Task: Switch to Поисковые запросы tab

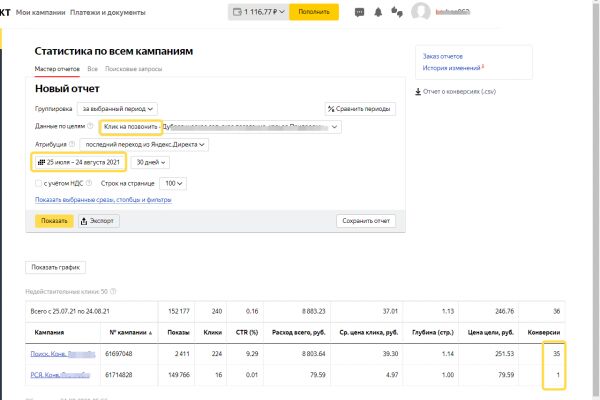Action: click(134, 69)
